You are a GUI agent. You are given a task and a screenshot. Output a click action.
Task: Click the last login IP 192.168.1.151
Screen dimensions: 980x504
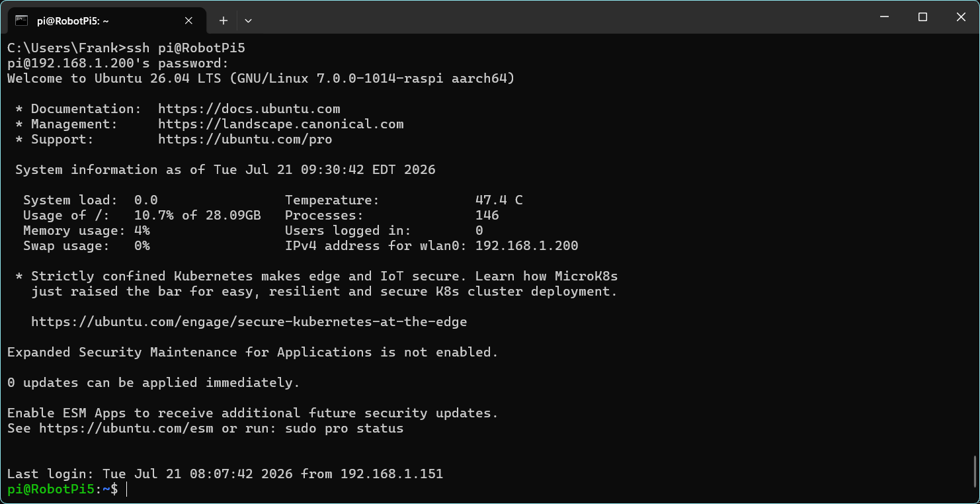(x=392, y=474)
